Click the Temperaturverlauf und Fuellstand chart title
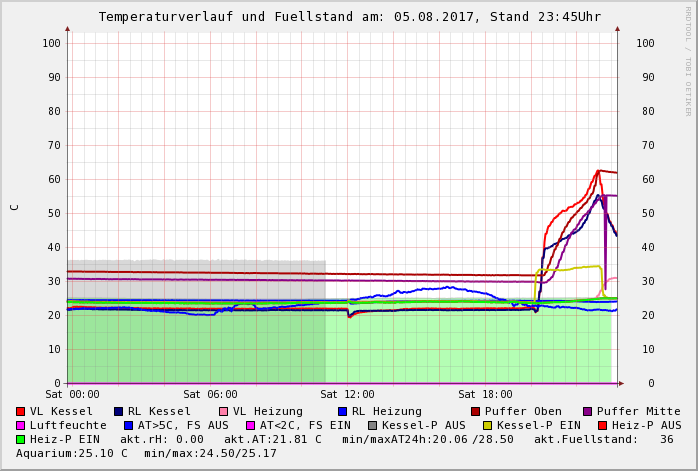 click(349, 17)
